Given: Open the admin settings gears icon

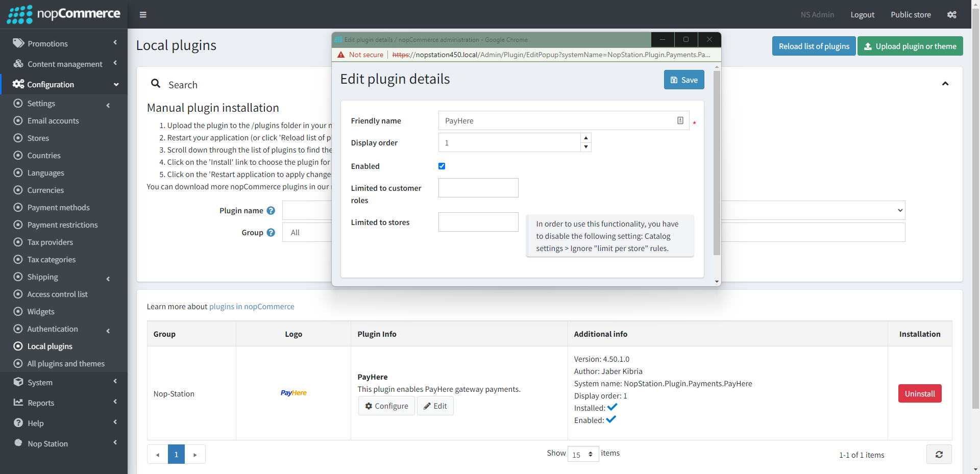Looking at the screenshot, I should point(951,15).
